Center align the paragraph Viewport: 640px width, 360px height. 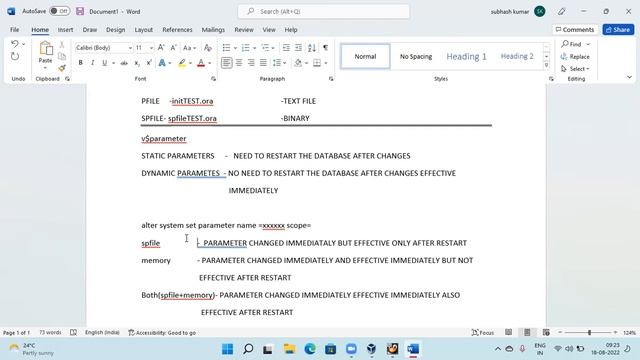[x=239, y=63]
